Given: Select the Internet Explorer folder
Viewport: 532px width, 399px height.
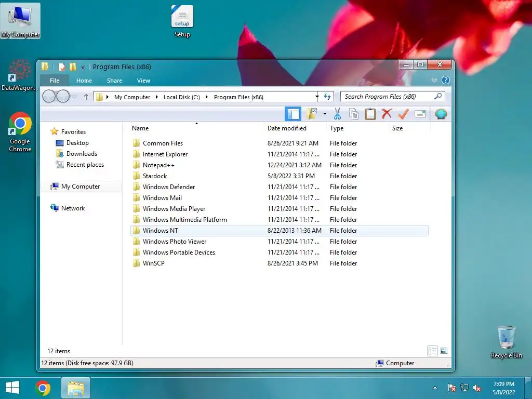Looking at the screenshot, I should [x=279, y=154].
